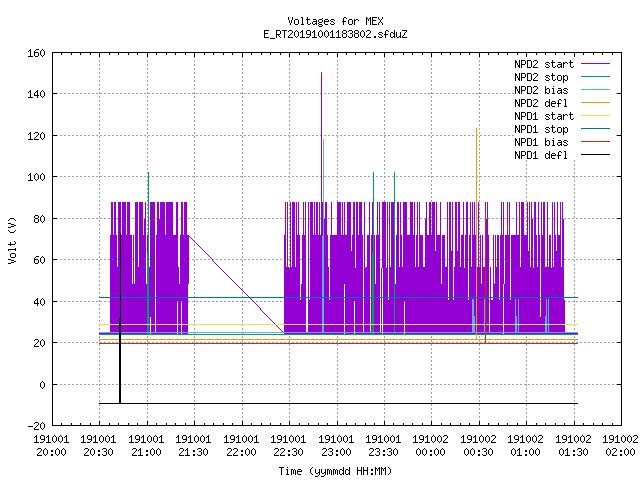The width and height of the screenshot is (640, 480).
Task: Click the y-axis tick value -20
Action: point(36,426)
